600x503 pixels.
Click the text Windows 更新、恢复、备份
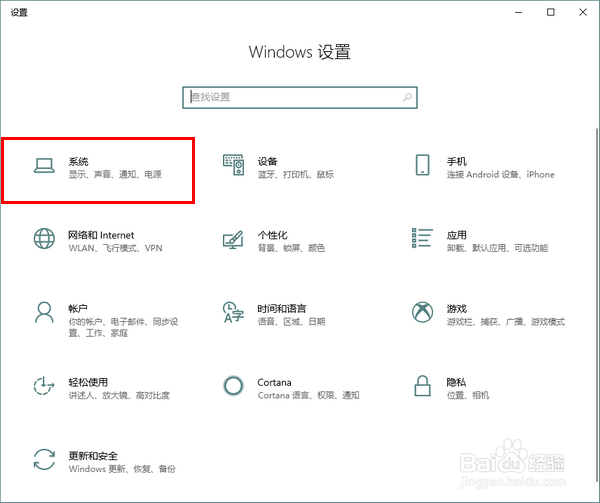click(x=122, y=469)
